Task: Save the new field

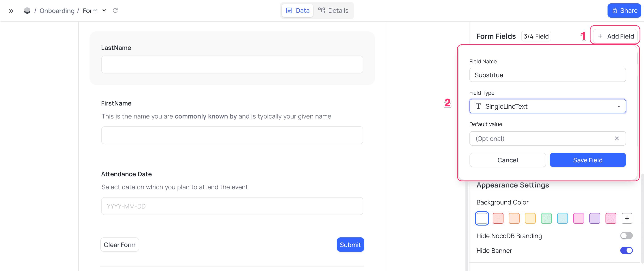Action: pyautogui.click(x=588, y=160)
